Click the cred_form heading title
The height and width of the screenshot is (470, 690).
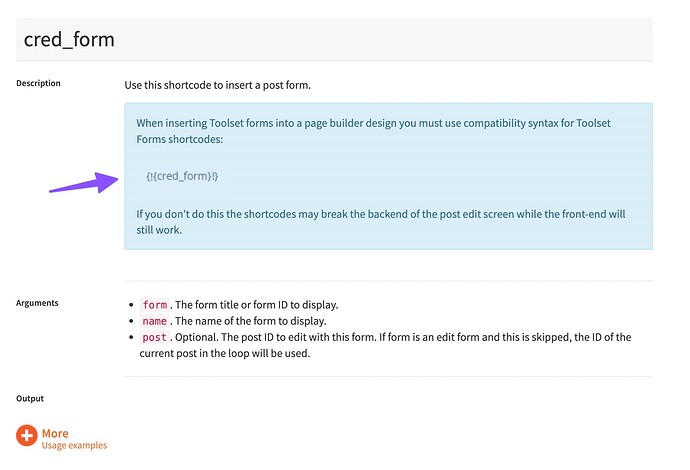[69, 39]
